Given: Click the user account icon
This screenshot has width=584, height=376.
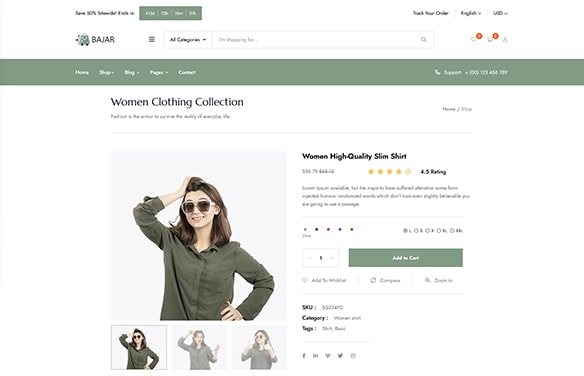Looking at the screenshot, I should pyautogui.click(x=505, y=39).
